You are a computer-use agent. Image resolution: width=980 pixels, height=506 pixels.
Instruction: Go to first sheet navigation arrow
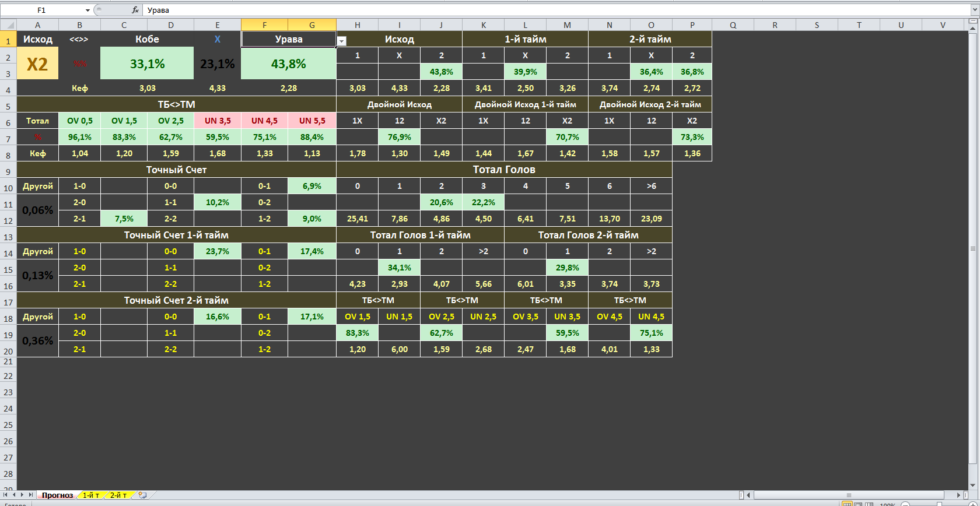pos(6,495)
